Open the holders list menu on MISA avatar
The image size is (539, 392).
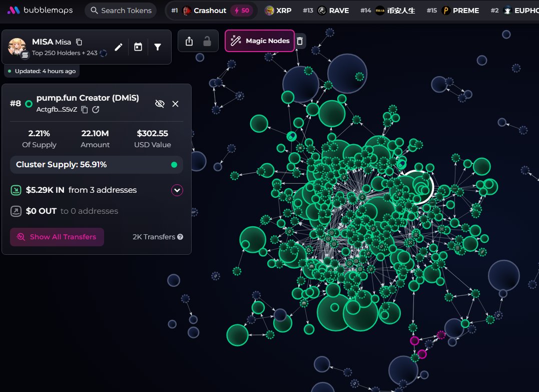click(x=25, y=55)
